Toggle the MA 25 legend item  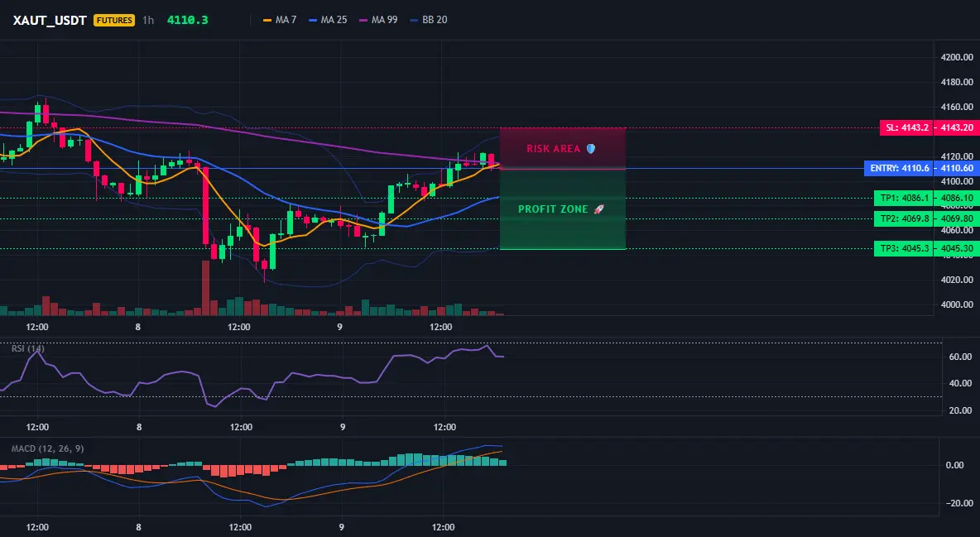328,20
